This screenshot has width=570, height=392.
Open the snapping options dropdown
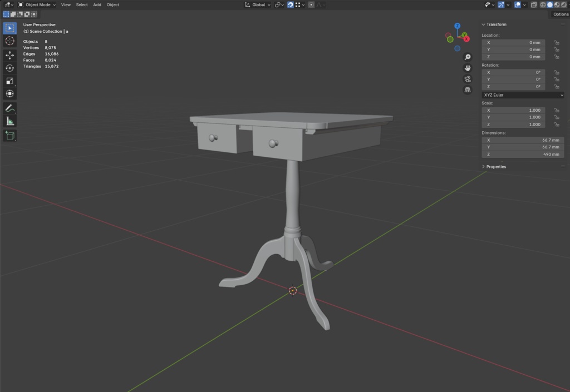click(x=300, y=4)
